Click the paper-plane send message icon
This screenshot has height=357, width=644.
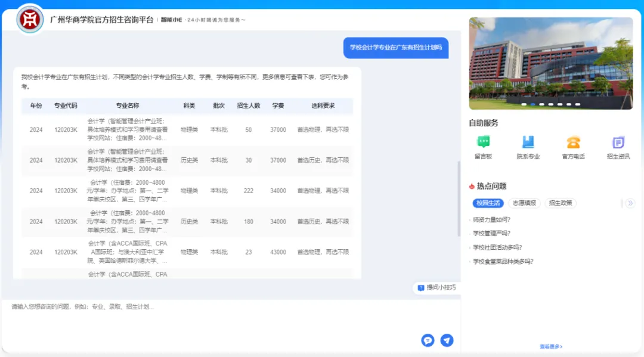pos(447,340)
